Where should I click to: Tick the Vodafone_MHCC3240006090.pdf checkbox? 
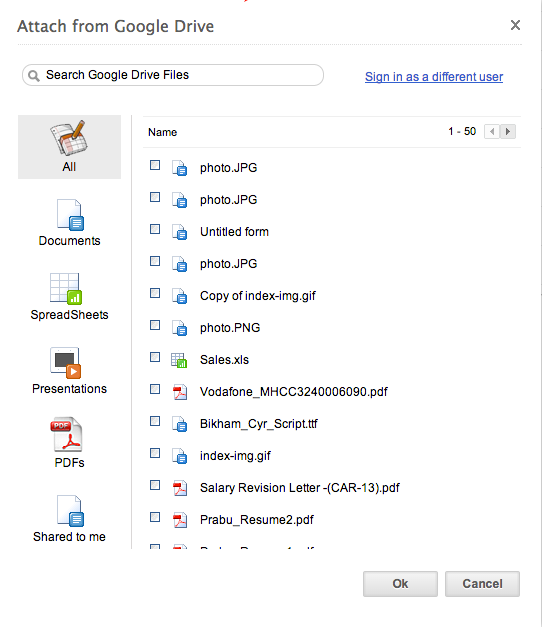155,389
